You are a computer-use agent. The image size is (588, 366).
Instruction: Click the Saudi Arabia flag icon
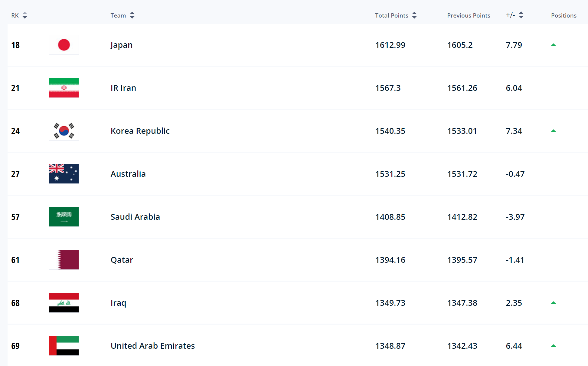tap(64, 217)
